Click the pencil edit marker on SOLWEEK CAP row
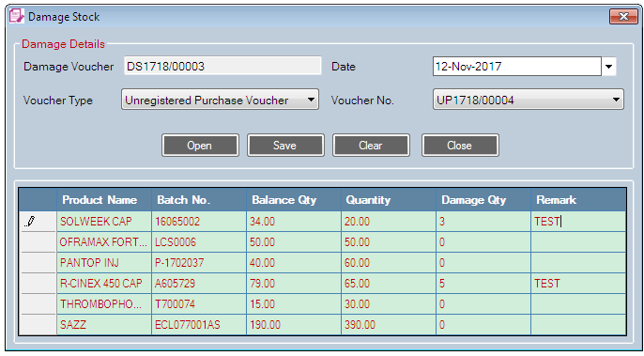This screenshot has height=356, width=644. tap(30, 222)
